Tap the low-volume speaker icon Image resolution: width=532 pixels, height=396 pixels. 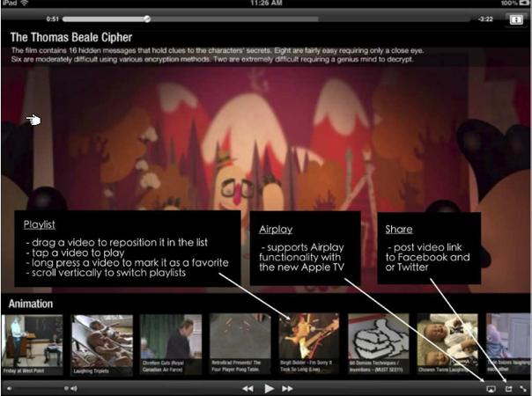[9, 389]
